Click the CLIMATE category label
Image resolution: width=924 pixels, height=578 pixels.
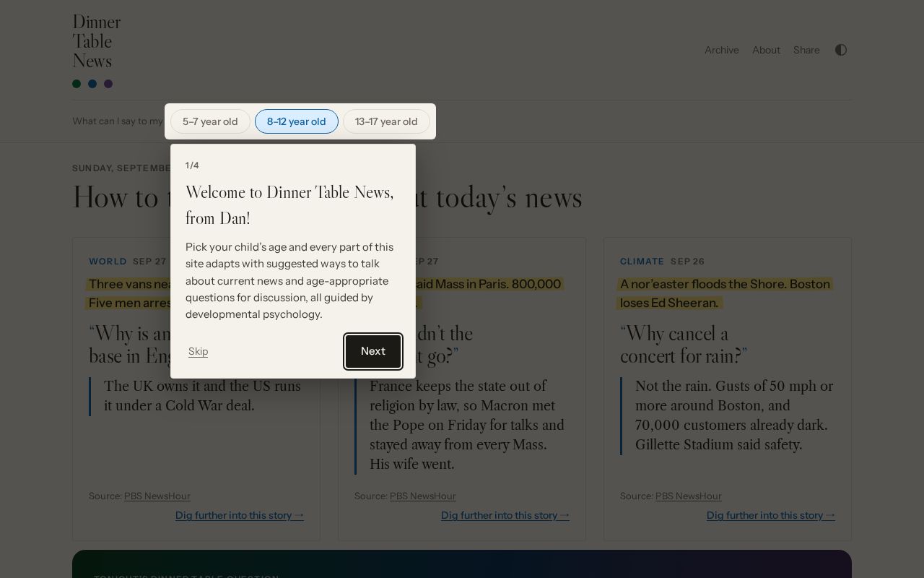pyautogui.click(x=642, y=262)
